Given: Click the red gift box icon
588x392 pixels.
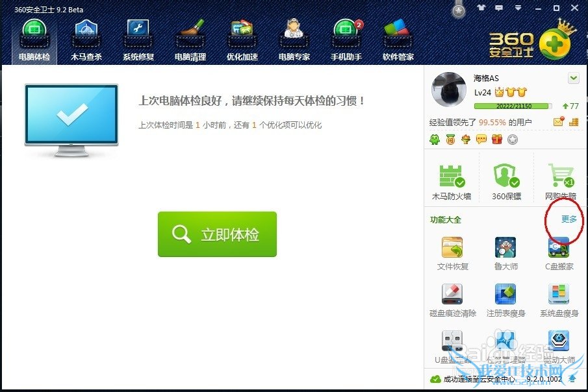Looking at the screenshot, I should [x=497, y=140].
